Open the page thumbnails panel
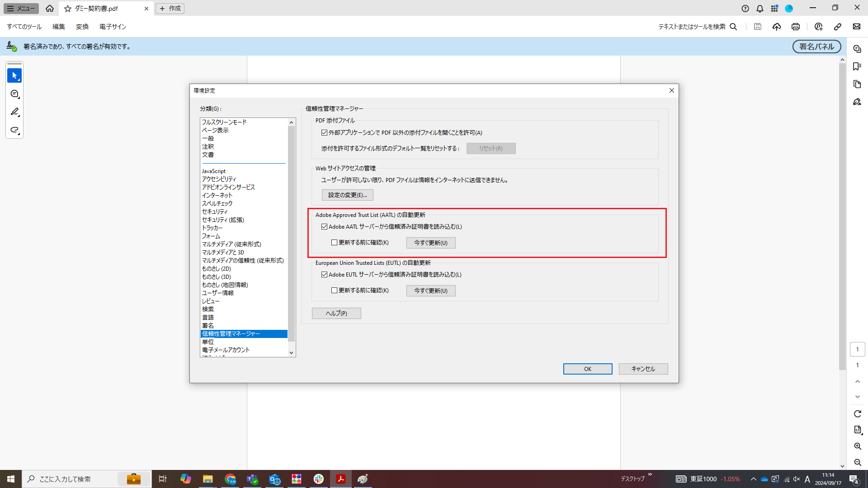The image size is (868, 488). pos(857,84)
